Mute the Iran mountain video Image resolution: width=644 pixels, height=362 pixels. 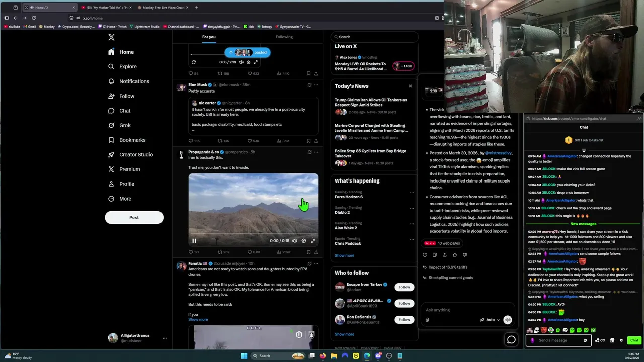tap(295, 241)
